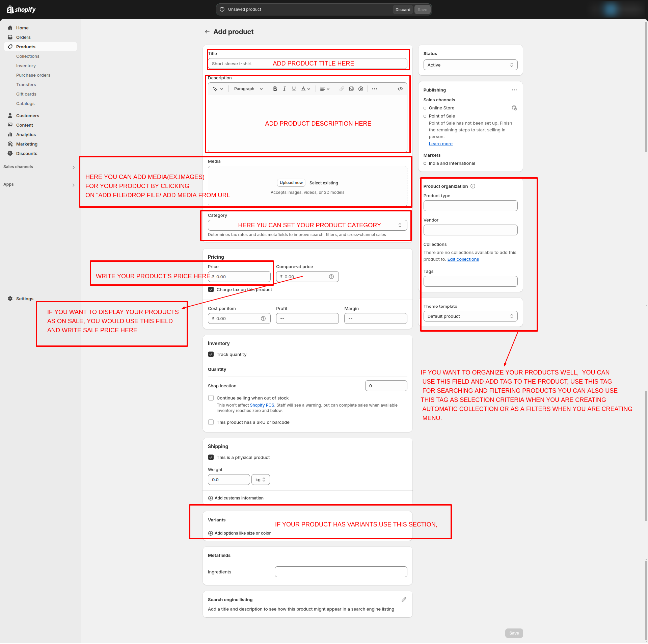Click the Customers icon in sidebar
This screenshot has height=644, width=648.
[x=10, y=115]
